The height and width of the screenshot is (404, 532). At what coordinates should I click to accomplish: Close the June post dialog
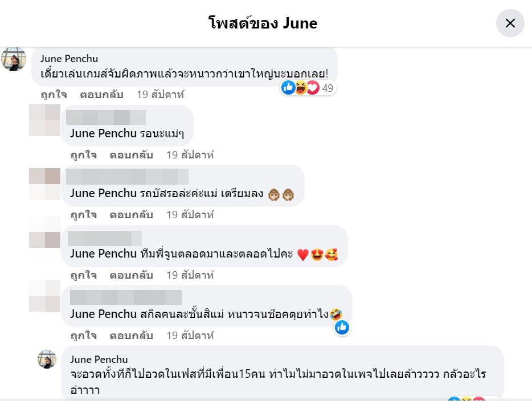(510, 23)
